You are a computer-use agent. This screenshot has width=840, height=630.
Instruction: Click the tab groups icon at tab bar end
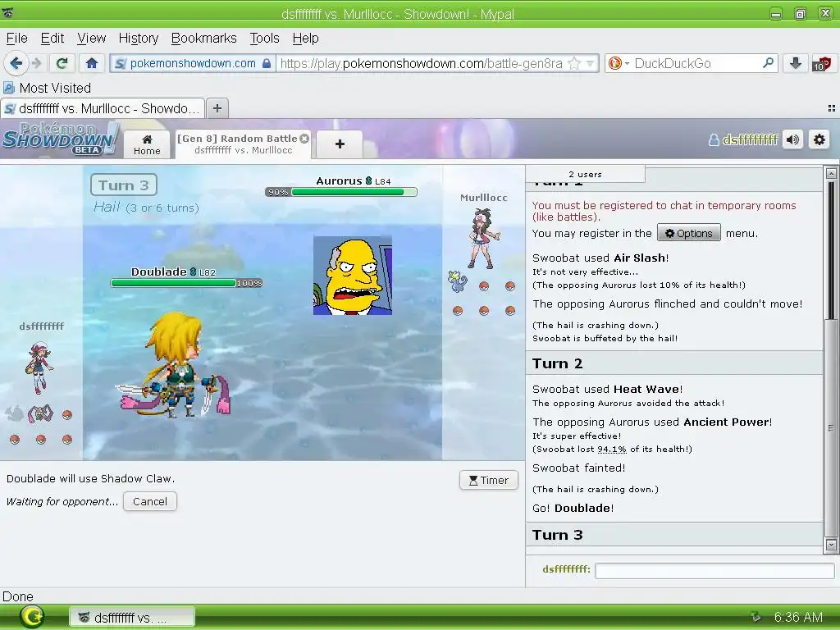(x=832, y=108)
